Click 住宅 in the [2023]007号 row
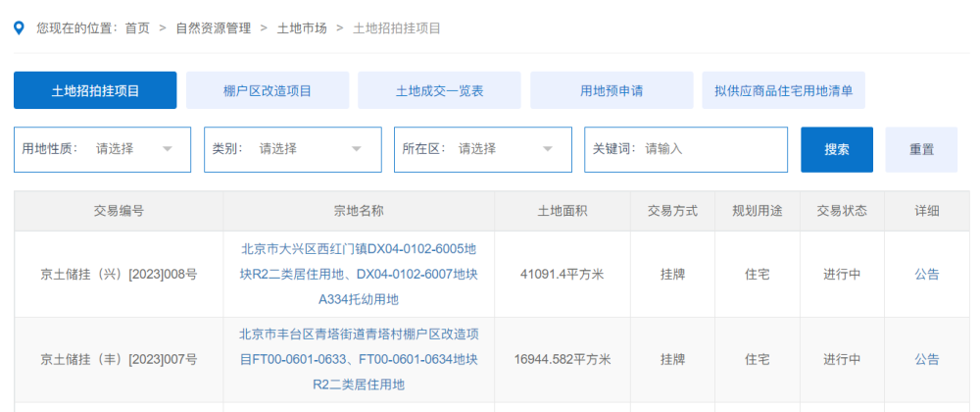The height and width of the screenshot is (412, 980). 758,359
